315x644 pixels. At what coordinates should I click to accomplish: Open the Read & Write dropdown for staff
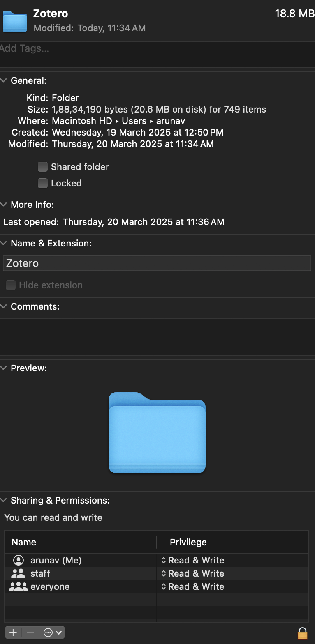coord(196,573)
